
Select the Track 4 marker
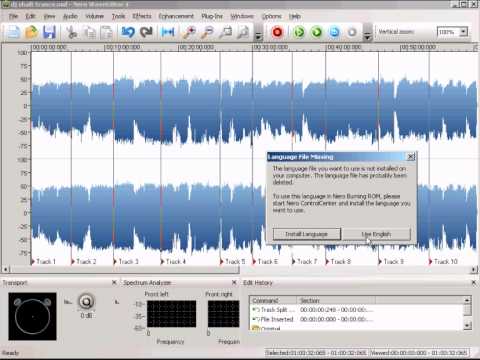click(173, 262)
